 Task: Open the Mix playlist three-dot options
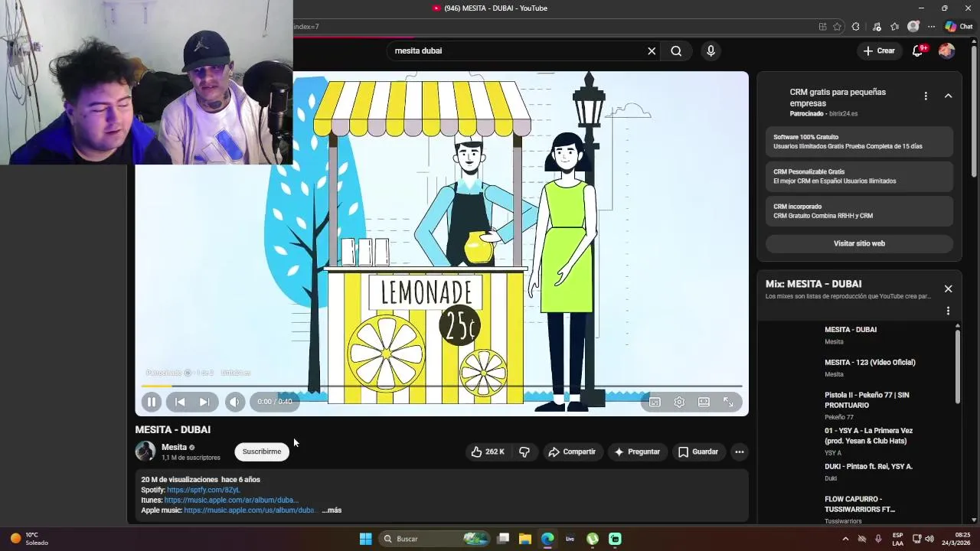(x=948, y=311)
